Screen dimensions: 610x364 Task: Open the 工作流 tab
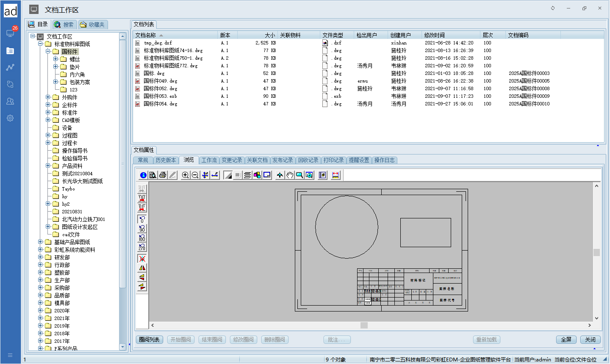coord(209,160)
